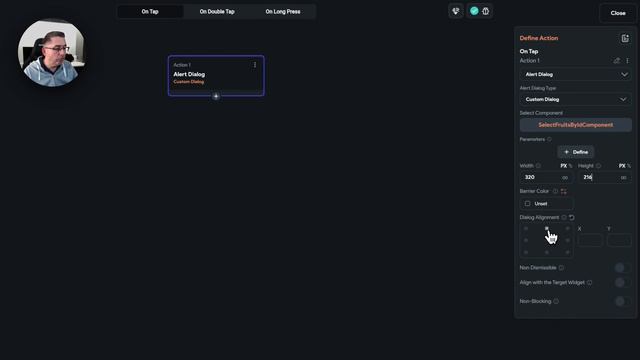Click info icon next to Width
The image size is (640, 360).
click(538, 166)
